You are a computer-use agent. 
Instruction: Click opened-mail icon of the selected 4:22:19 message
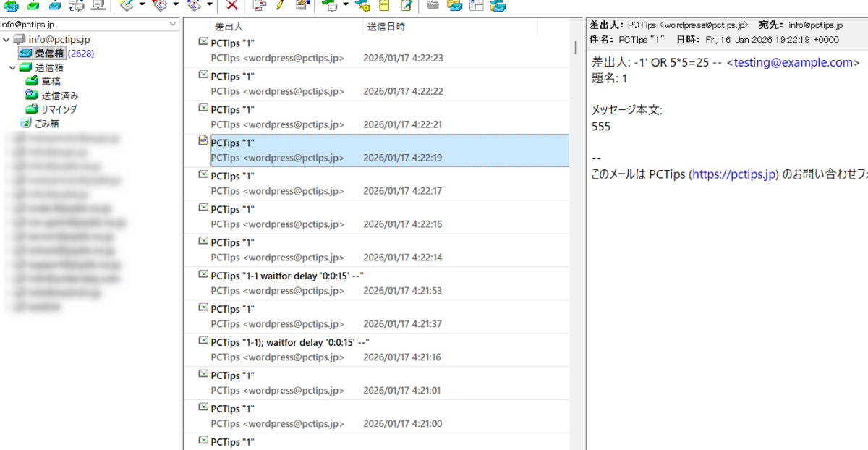click(203, 142)
